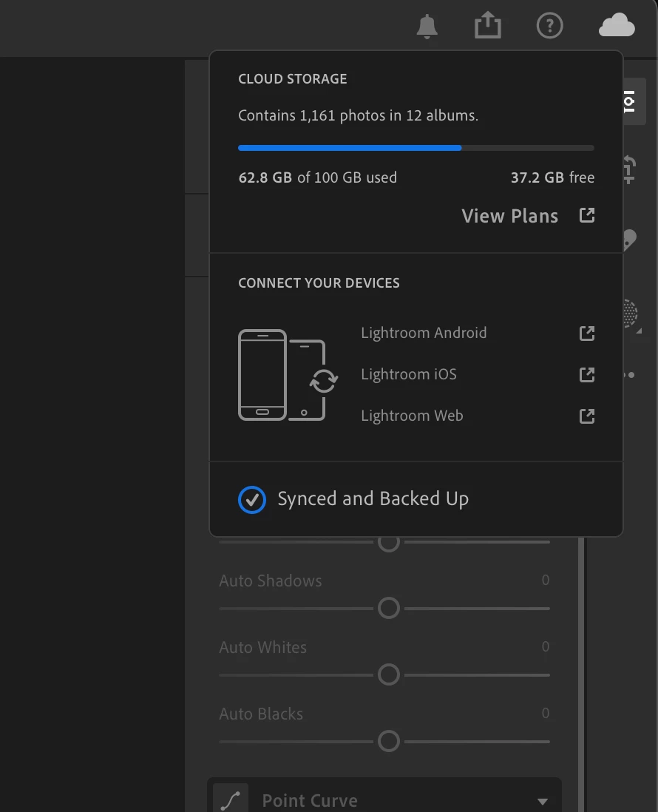Open the Point Curve dropdown arrow
The height and width of the screenshot is (812, 658).
click(x=543, y=801)
